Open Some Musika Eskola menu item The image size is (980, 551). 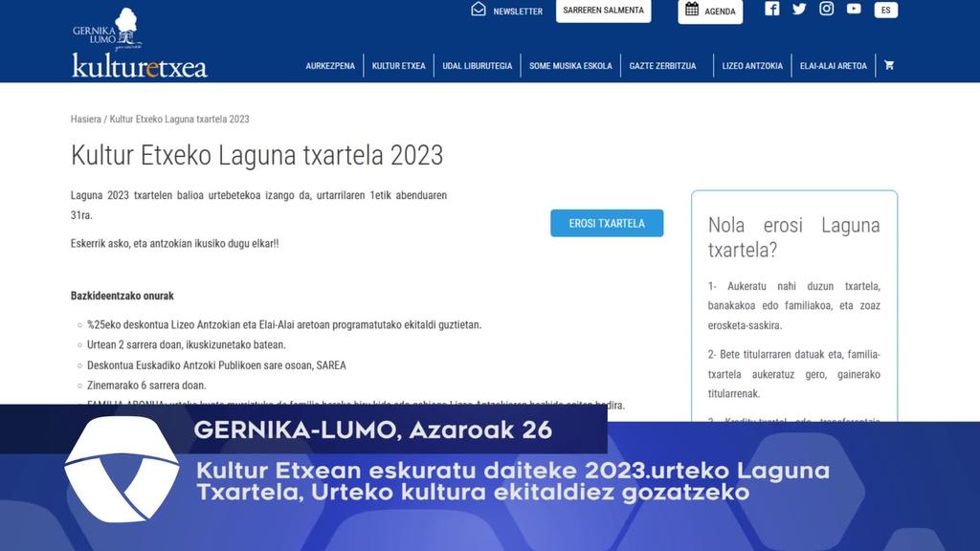[570, 66]
